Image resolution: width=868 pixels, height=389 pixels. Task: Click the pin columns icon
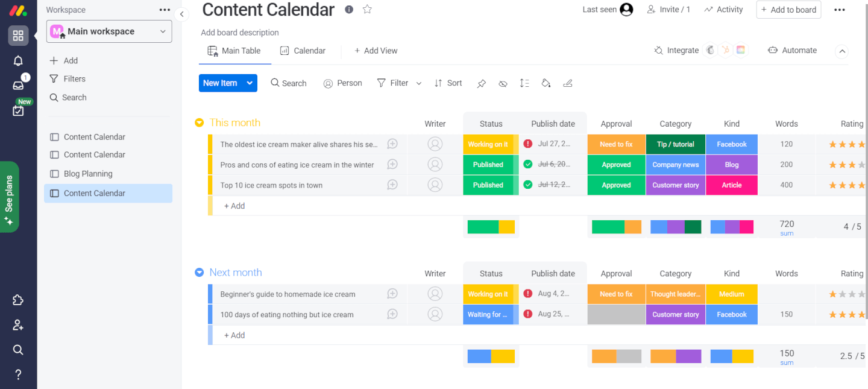481,84
